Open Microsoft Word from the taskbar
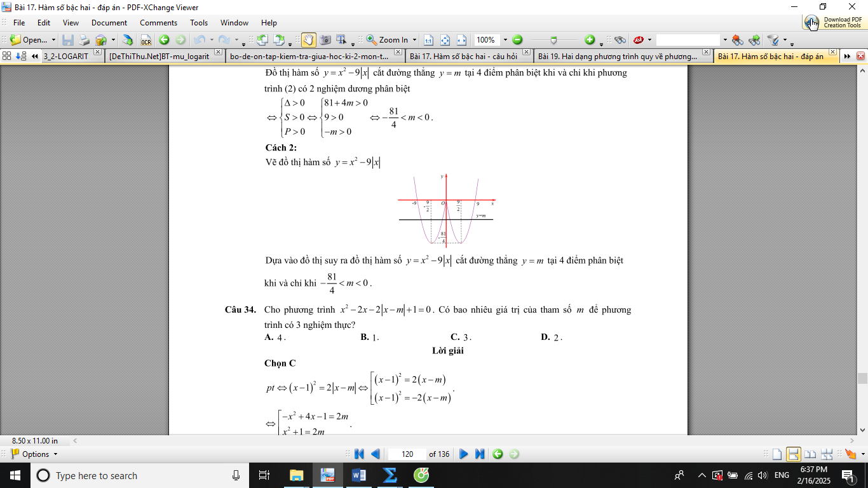Viewport: 868px width, 488px height. [x=358, y=475]
